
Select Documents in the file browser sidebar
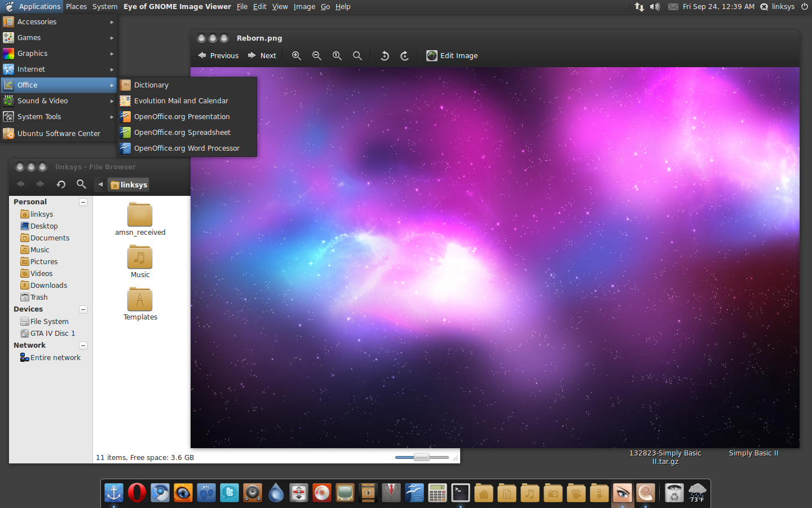coord(45,238)
